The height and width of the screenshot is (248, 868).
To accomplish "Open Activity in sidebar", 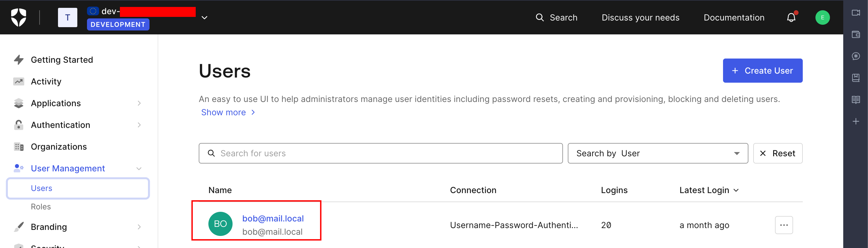I will (x=46, y=81).
